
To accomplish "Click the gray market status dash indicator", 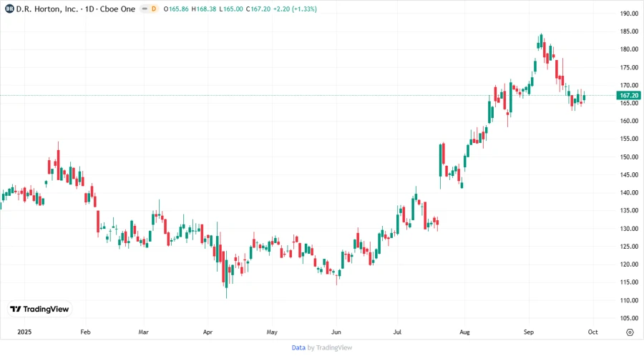I will pos(145,9).
